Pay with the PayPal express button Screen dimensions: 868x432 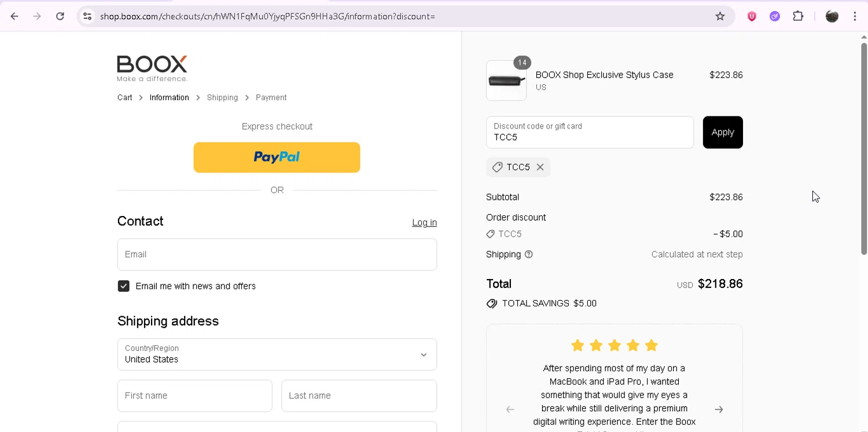pos(277,158)
